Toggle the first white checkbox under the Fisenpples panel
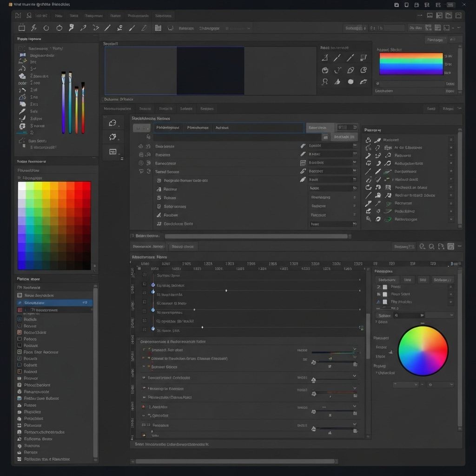 coord(385,287)
